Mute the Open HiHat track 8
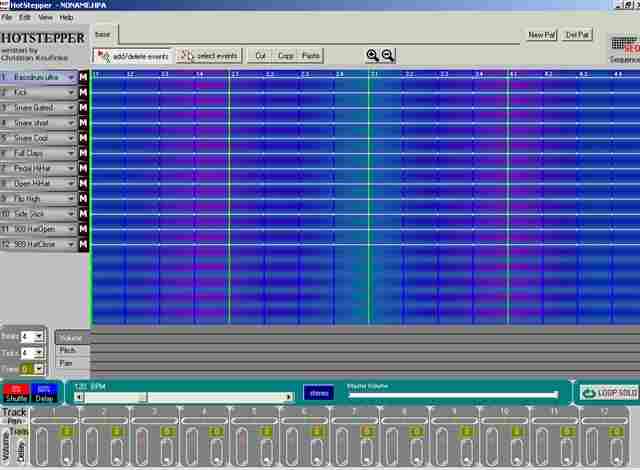640x470 pixels. pyautogui.click(x=83, y=183)
